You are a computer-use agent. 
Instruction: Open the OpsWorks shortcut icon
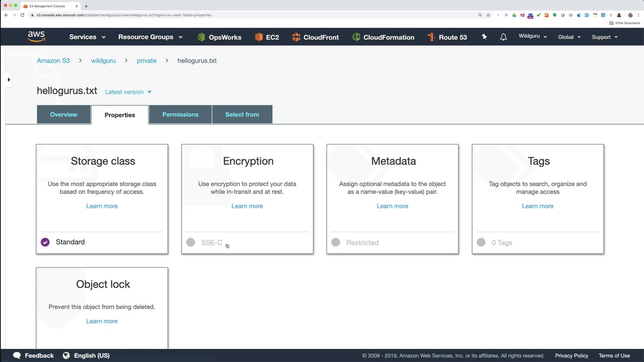pos(201,37)
